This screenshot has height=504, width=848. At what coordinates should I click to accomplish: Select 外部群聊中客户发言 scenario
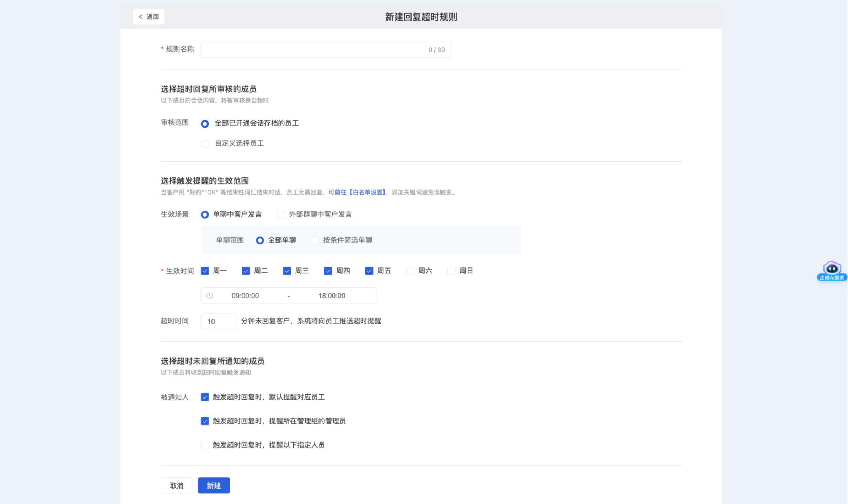[281, 215]
